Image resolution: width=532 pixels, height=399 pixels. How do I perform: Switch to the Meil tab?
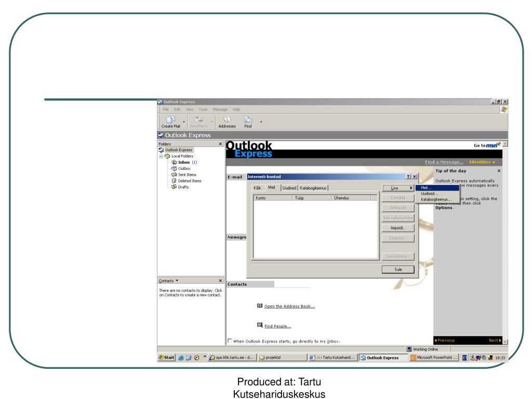(x=272, y=187)
